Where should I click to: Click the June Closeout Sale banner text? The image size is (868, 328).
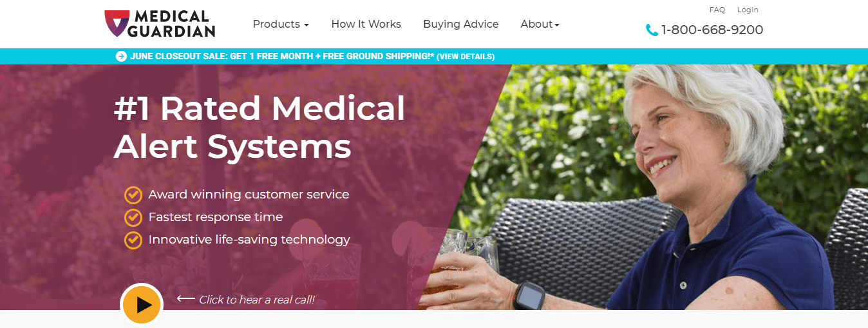pos(282,56)
